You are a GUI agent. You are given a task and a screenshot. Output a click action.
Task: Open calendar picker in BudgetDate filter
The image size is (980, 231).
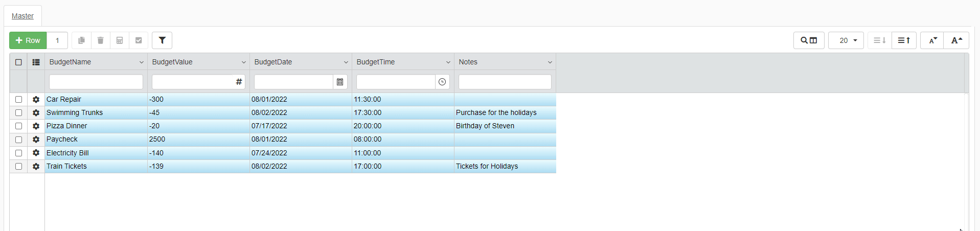pyautogui.click(x=340, y=82)
